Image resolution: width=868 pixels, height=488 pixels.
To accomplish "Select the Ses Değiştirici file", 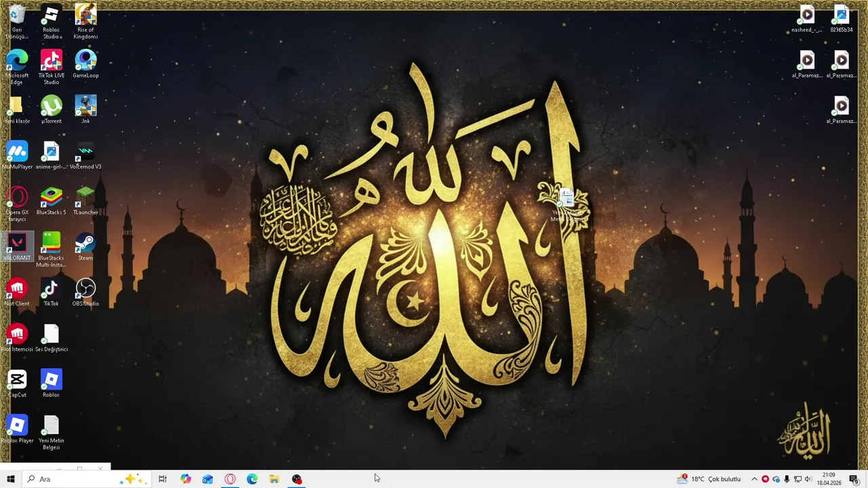I will click(51, 338).
